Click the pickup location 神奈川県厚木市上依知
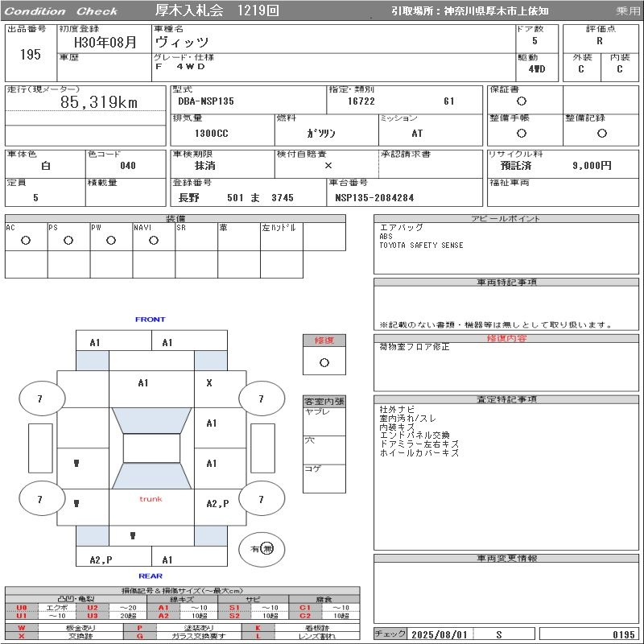This screenshot has height=644, width=644. click(496, 11)
